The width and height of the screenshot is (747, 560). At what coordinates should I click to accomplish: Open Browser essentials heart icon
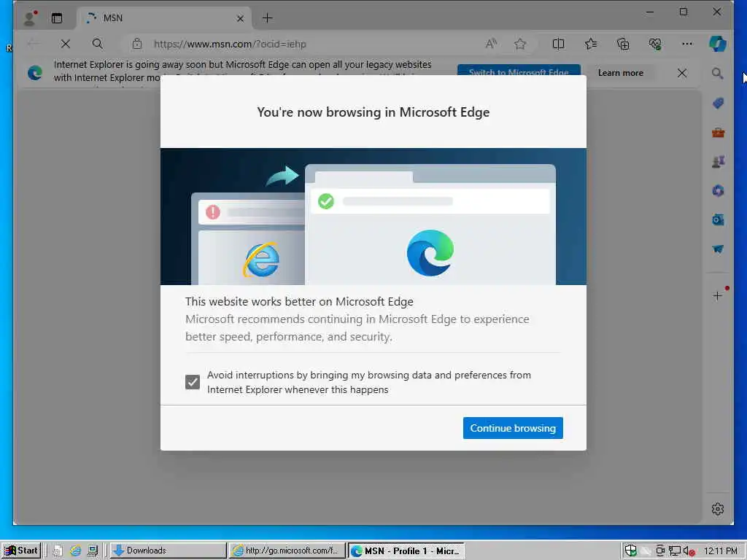[655, 44]
